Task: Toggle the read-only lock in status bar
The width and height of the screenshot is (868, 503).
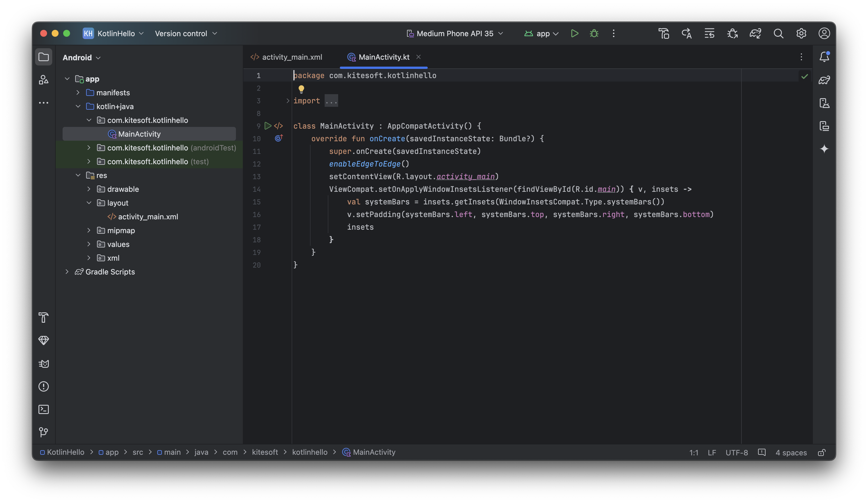Action: pos(821,452)
